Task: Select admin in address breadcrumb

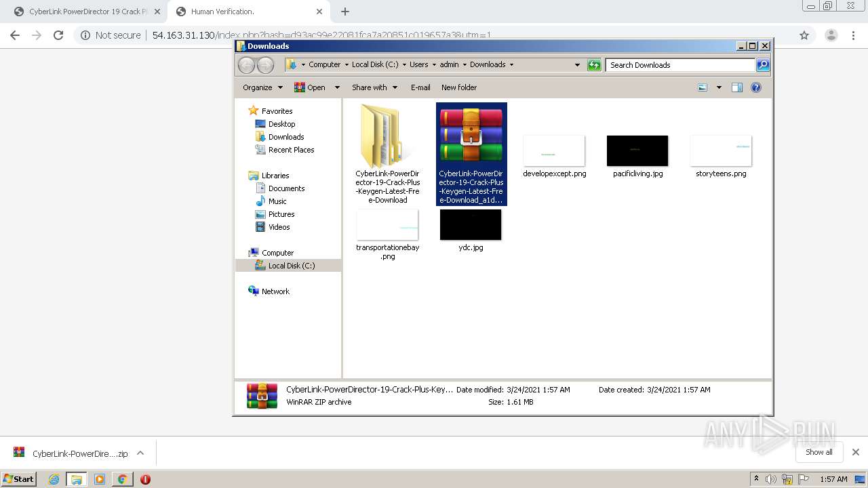Action: pyautogui.click(x=449, y=64)
